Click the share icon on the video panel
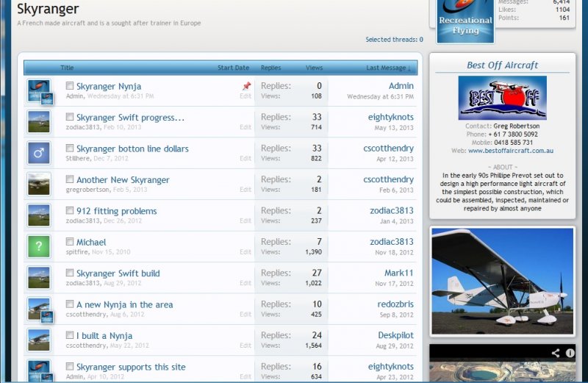 (556, 353)
